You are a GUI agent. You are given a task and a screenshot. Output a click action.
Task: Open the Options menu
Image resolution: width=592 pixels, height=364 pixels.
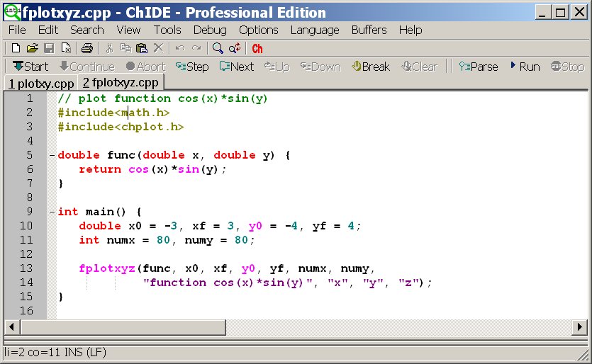click(259, 30)
